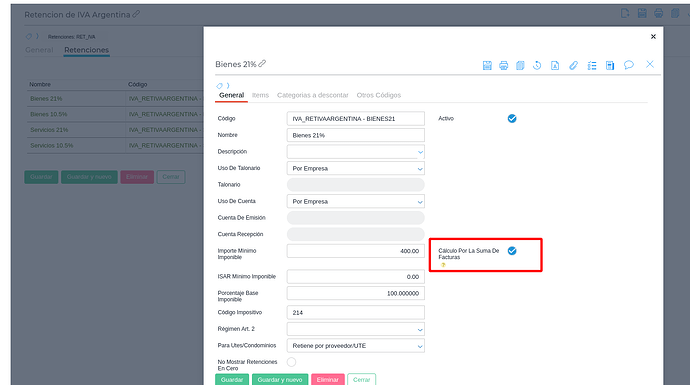Screen dimensions: 690x385
Task: Select the Bienes 10.5% row in the background table
Action: [x=115, y=114]
